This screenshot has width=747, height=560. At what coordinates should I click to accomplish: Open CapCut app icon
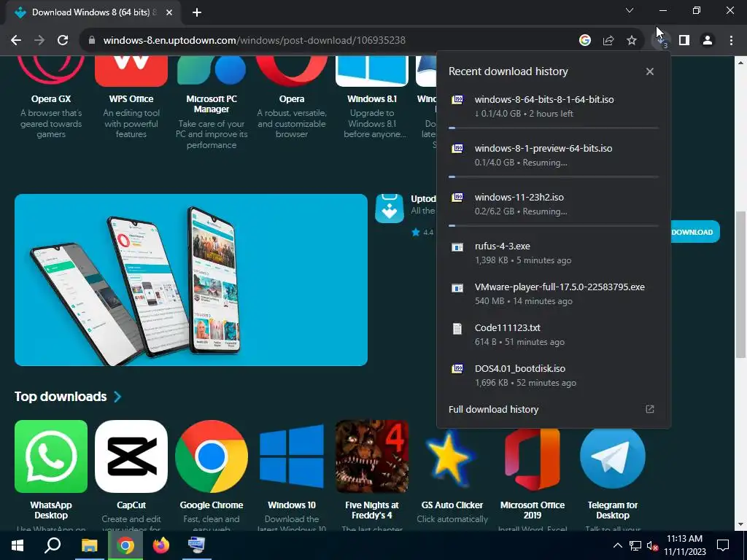coord(131,456)
